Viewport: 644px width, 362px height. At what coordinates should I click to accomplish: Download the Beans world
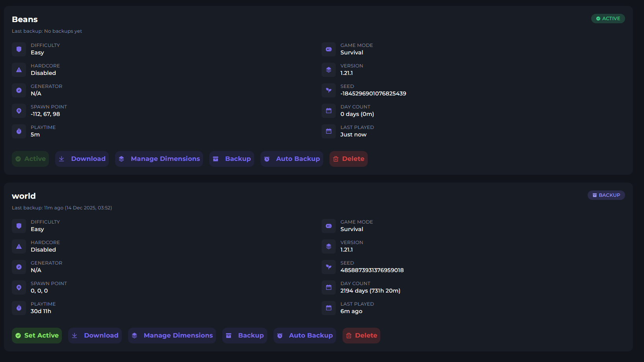click(x=82, y=159)
